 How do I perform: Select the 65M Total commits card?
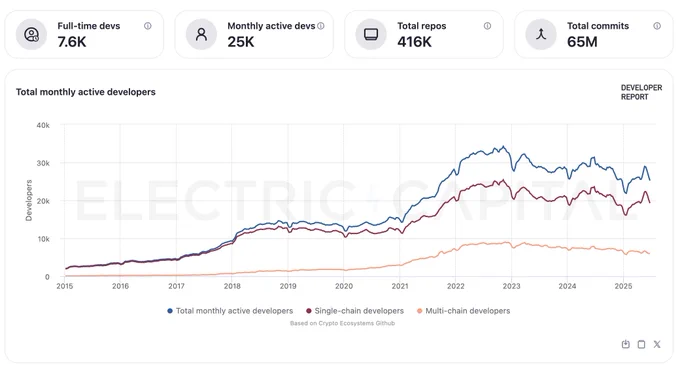point(594,34)
